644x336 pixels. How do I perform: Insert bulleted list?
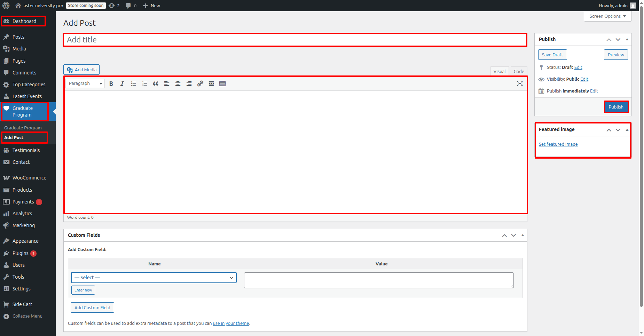pos(133,83)
